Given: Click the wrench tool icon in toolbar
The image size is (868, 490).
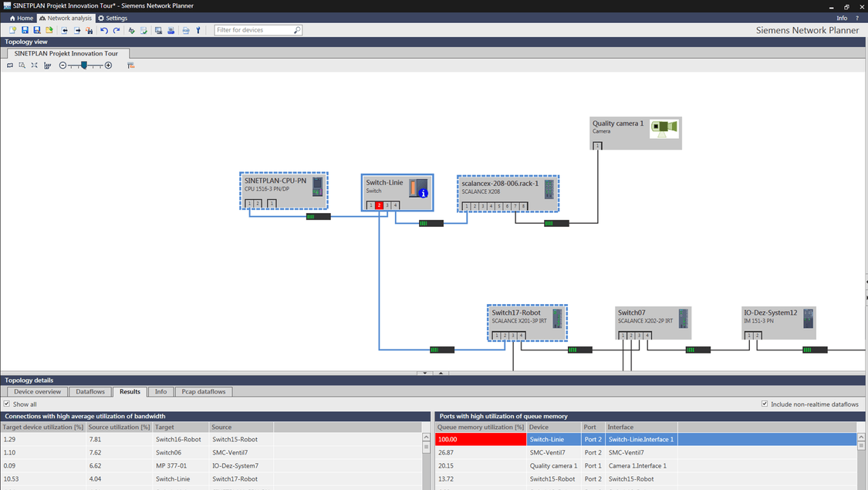Looking at the screenshot, I should (198, 30).
